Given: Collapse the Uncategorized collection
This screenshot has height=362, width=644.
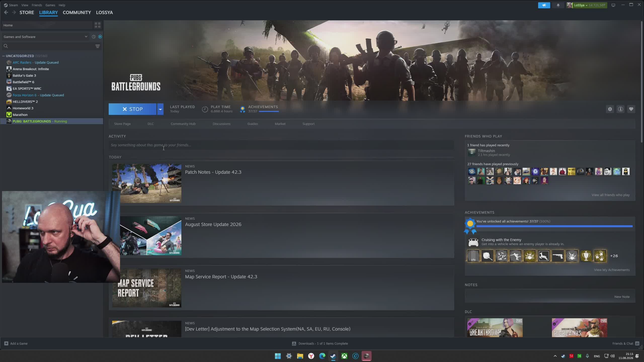Looking at the screenshot, I should tap(4, 56).
